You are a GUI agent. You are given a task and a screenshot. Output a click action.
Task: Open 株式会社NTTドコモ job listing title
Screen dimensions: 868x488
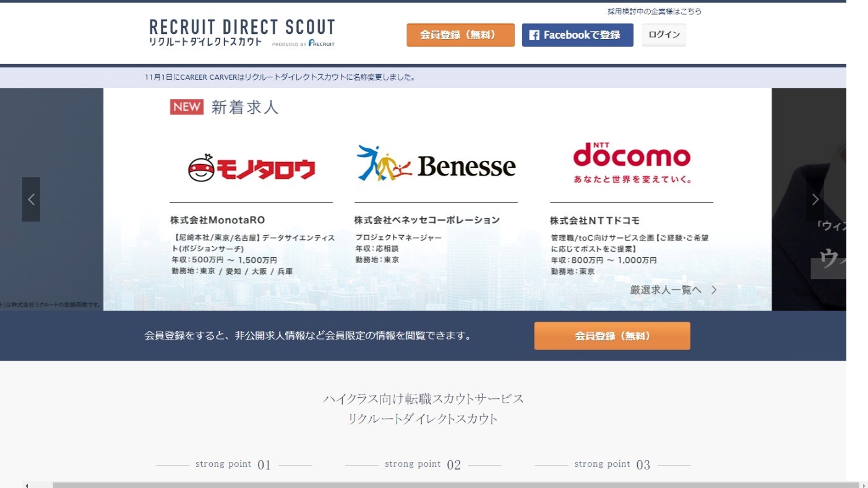595,220
